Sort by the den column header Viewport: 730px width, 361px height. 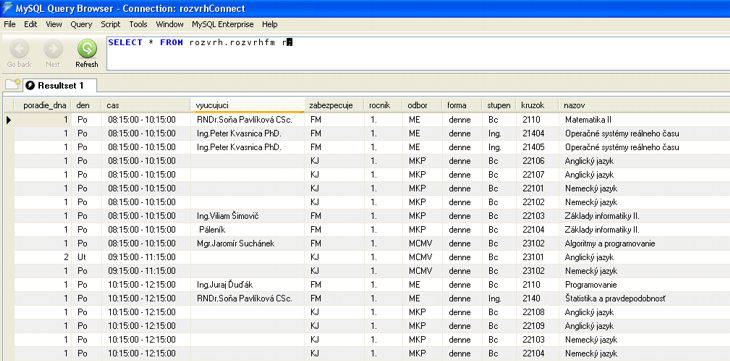click(86, 105)
